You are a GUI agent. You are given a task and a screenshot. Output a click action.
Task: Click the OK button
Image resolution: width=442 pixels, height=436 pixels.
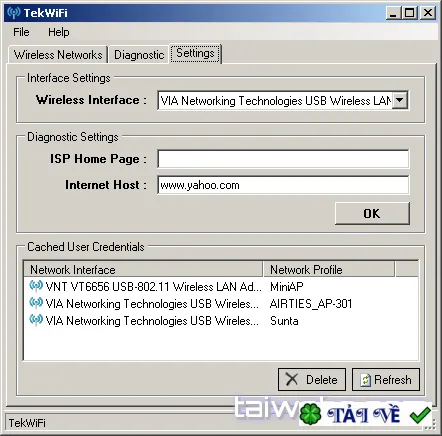[372, 213]
